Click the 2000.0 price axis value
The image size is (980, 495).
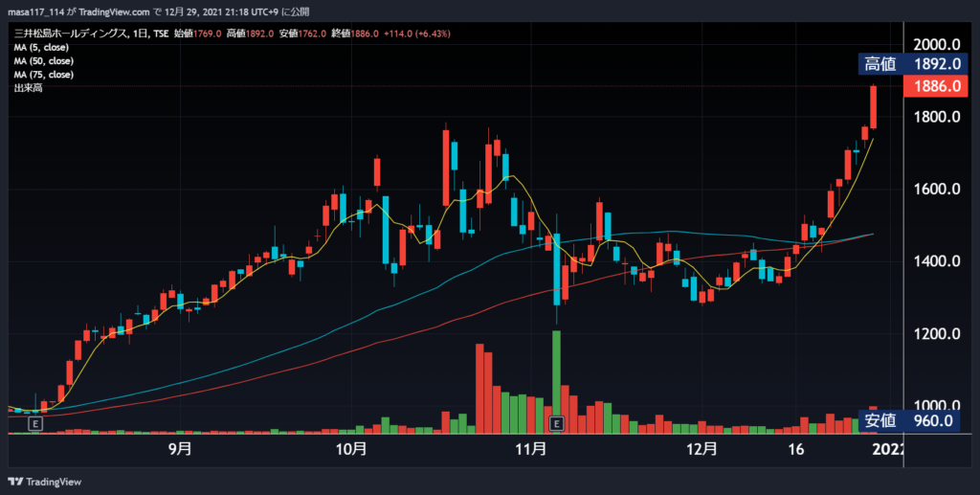(x=937, y=44)
